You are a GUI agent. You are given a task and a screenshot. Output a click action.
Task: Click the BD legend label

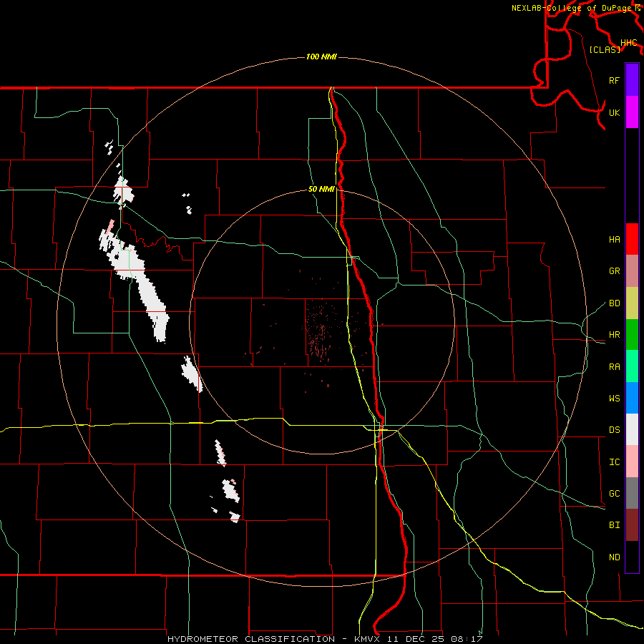(x=614, y=303)
